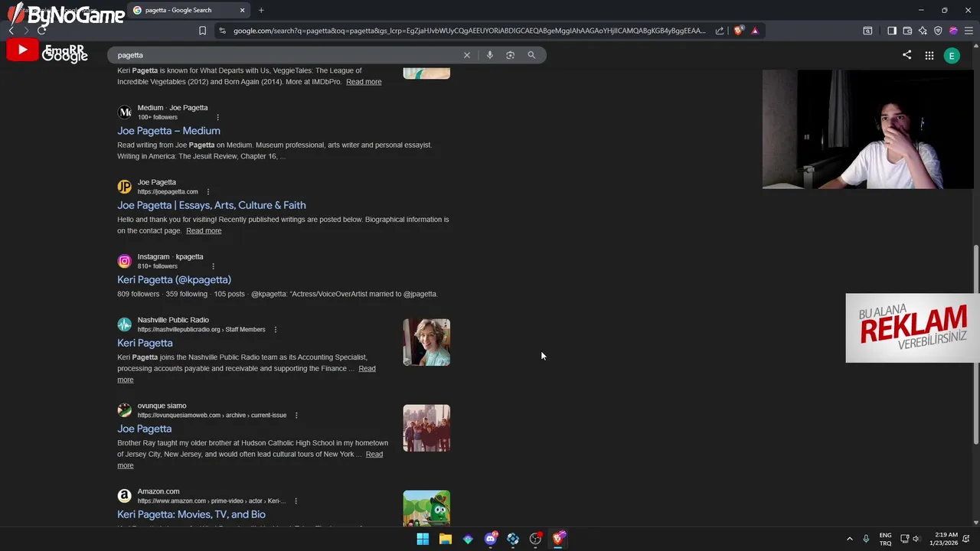Click ovunque siamo group photo thumbnail
Screen dimensions: 980x551
click(x=426, y=428)
